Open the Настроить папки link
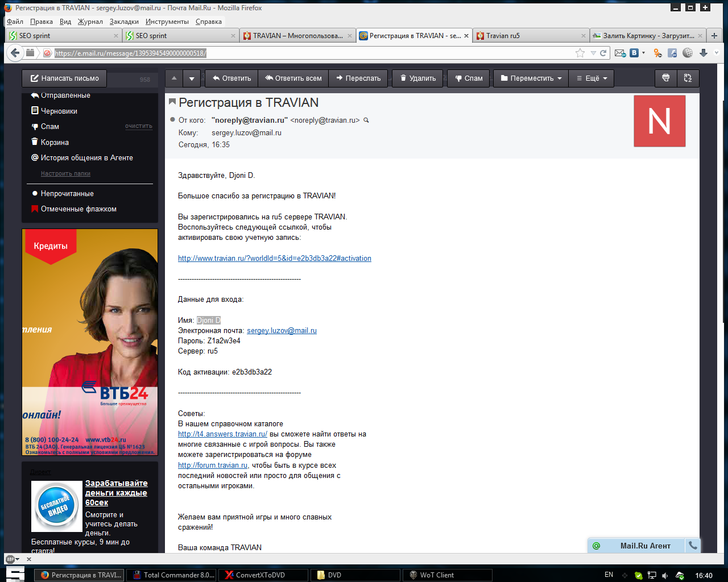The width and height of the screenshot is (728, 582). [x=65, y=174]
